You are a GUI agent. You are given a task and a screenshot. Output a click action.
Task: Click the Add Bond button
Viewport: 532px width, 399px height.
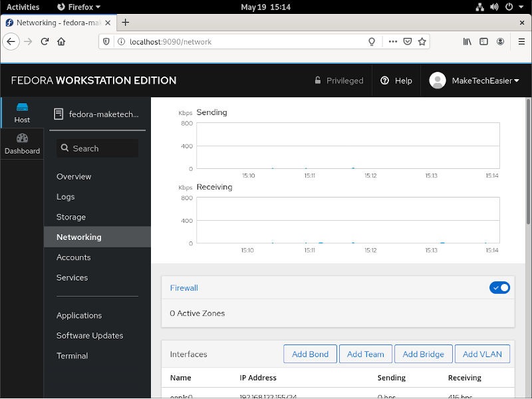[310, 354]
